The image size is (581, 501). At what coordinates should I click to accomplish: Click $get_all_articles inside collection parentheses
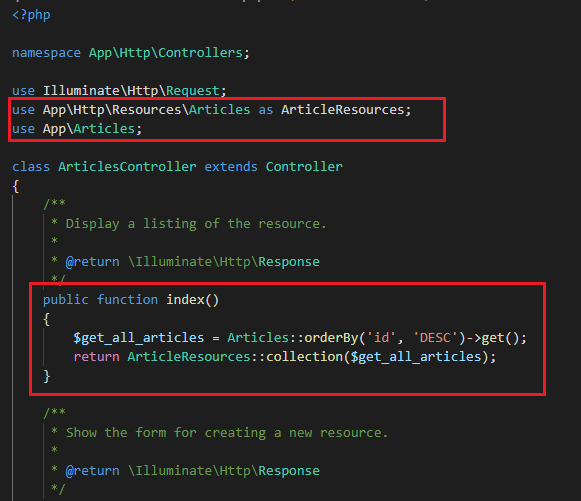click(x=416, y=357)
